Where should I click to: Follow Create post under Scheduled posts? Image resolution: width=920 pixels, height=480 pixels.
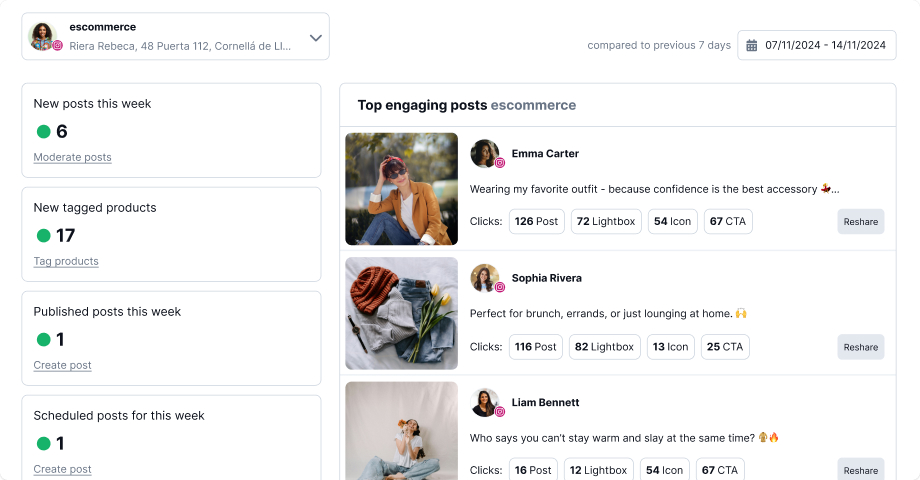62,469
